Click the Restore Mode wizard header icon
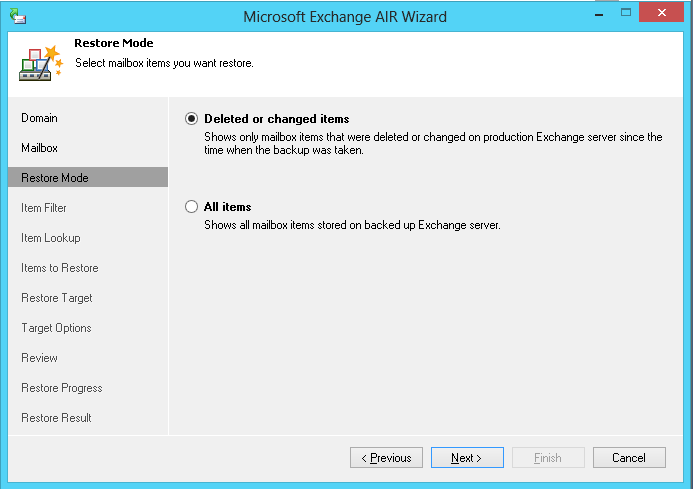This screenshot has height=489, width=693. click(x=41, y=63)
